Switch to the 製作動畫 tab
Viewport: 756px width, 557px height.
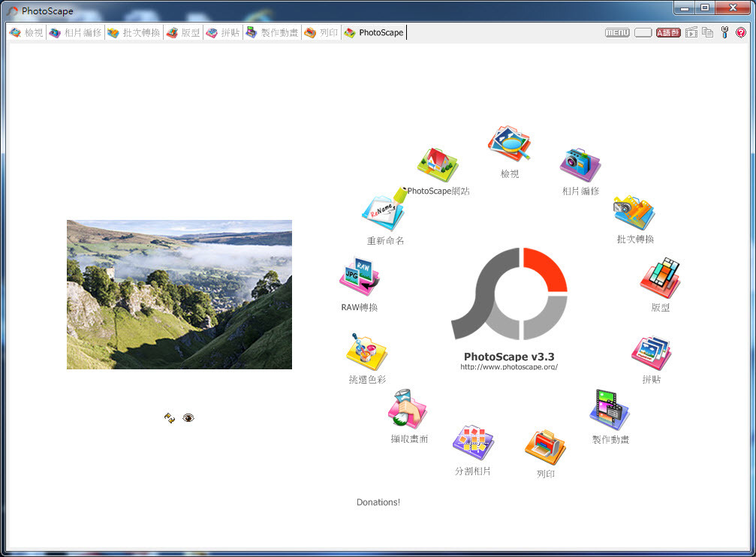pos(273,33)
